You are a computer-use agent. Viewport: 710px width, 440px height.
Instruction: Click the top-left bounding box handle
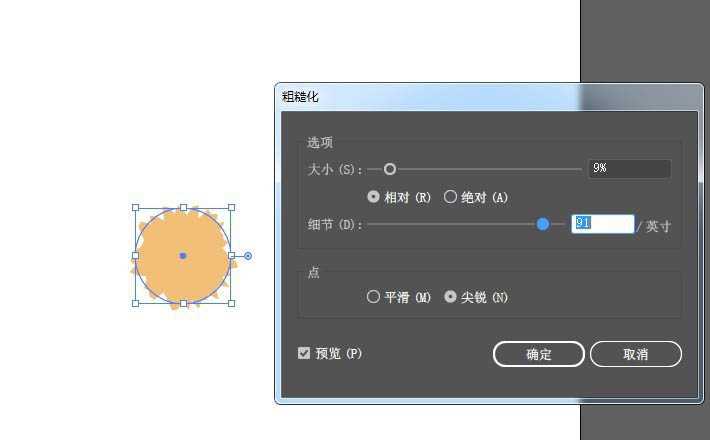135,208
